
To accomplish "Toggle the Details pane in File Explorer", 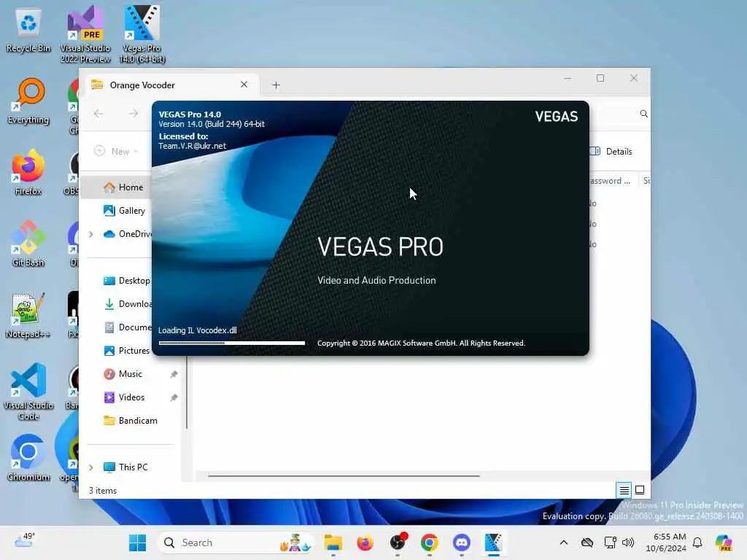I will 611,152.
